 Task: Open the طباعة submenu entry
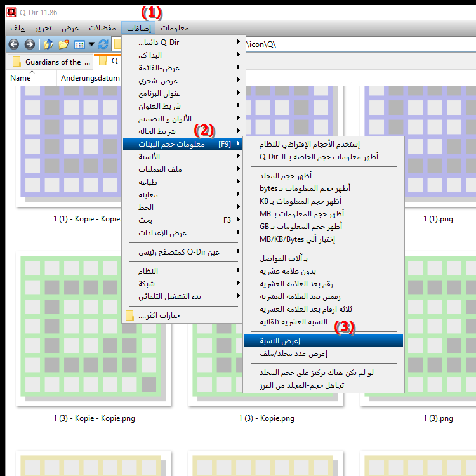point(182,182)
